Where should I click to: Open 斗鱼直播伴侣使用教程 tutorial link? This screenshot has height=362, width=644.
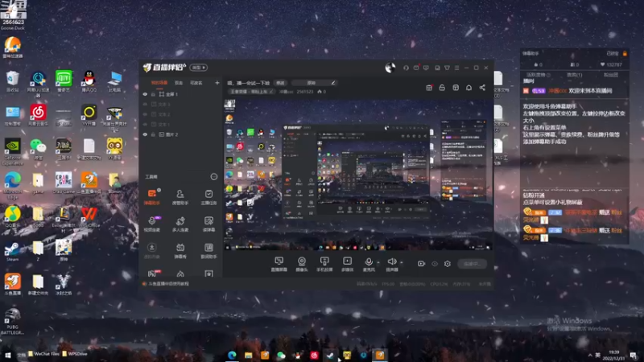(168, 284)
